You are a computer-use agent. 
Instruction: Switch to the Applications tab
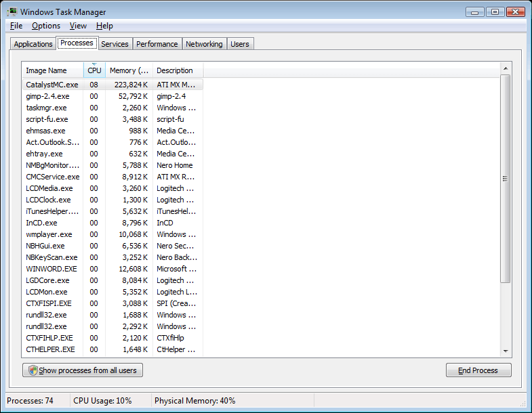tap(33, 44)
